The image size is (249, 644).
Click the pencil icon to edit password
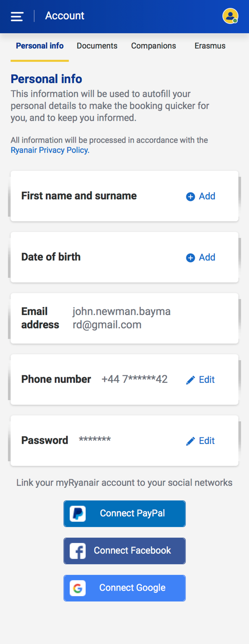click(191, 440)
